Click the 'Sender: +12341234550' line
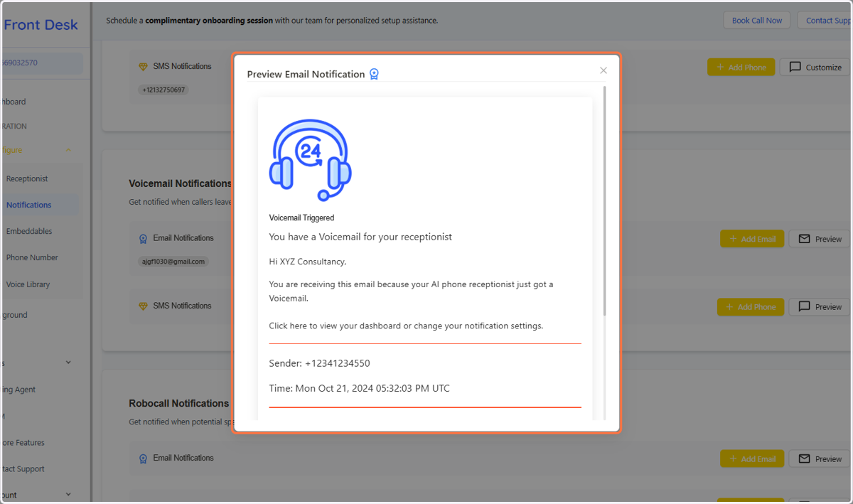The image size is (853, 504). (319, 363)
